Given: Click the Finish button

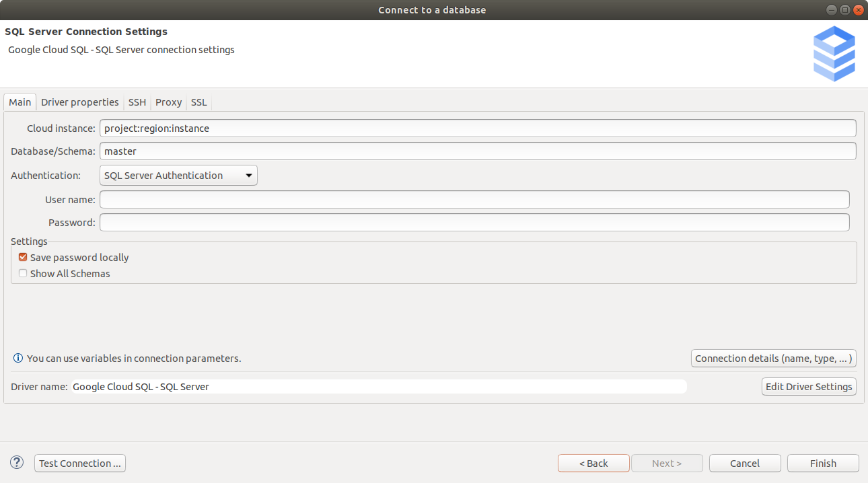Looking at the screenshot, I should [822, 463].
